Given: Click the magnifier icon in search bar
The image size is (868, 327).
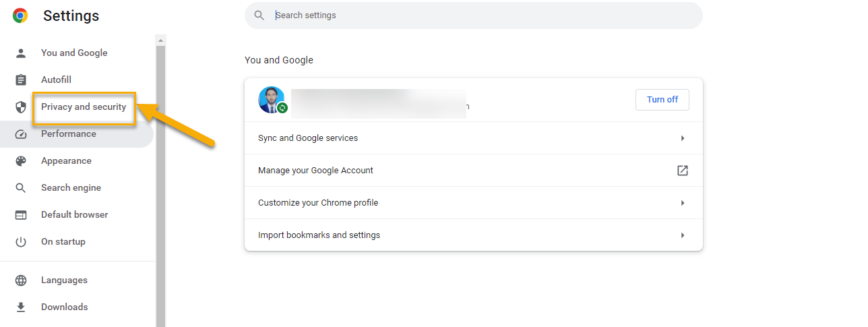Looking at the screenshot, I should click(259, 15).
